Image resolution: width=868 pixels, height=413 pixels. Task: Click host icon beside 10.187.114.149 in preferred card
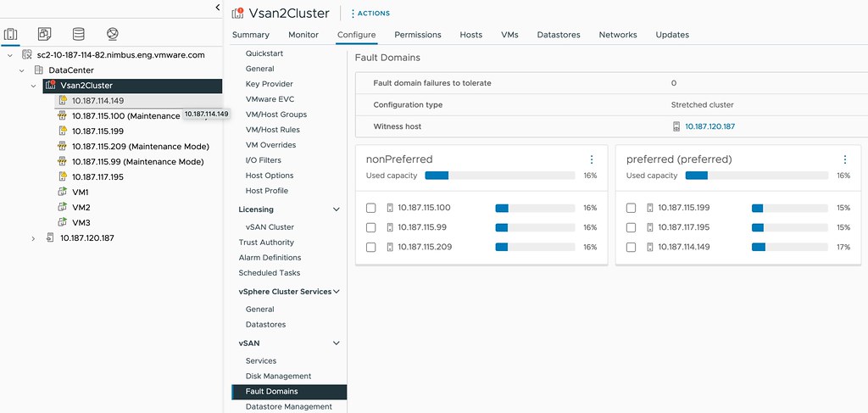point(650,247)
